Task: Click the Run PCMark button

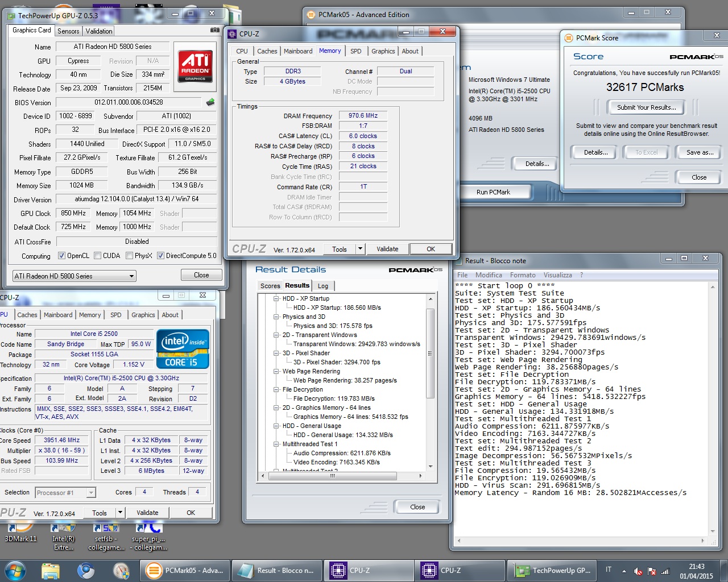Action: [493, 192]
